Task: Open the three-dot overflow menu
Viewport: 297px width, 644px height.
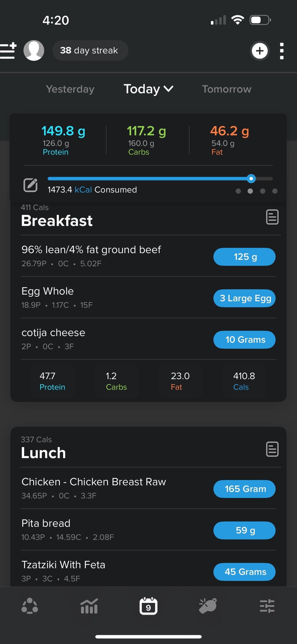Action: 282,51
